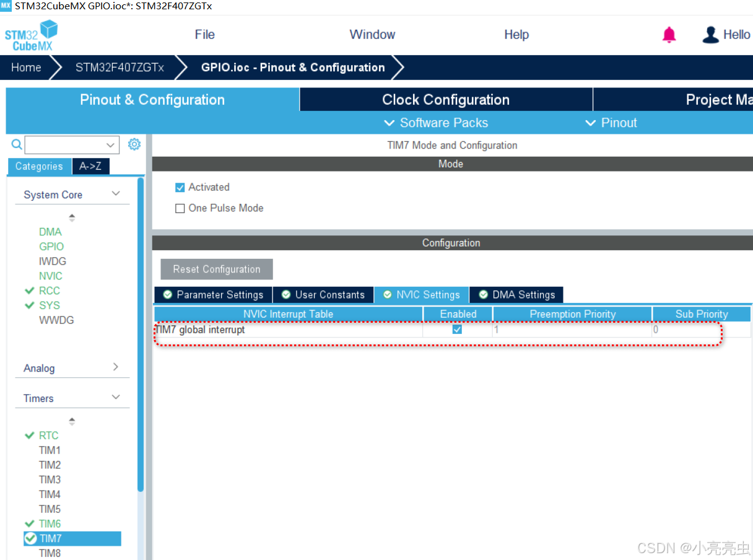Click the sort arrows under Timers
Image resolution: width=753 pixels, height=560 pixels.
coord(72,421)
